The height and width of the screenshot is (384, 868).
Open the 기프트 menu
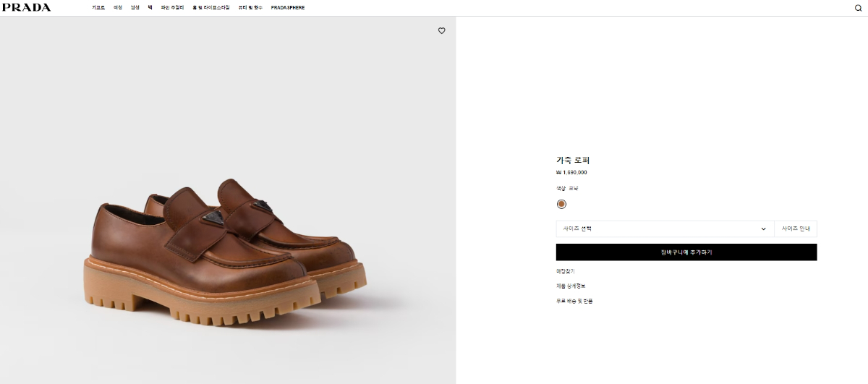(98, 7)
